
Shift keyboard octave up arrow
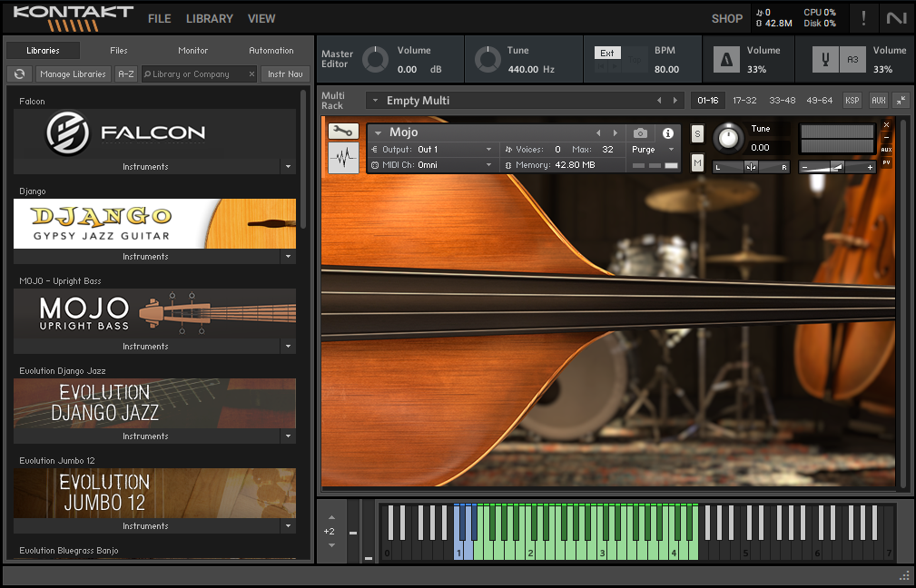[331, 518]
